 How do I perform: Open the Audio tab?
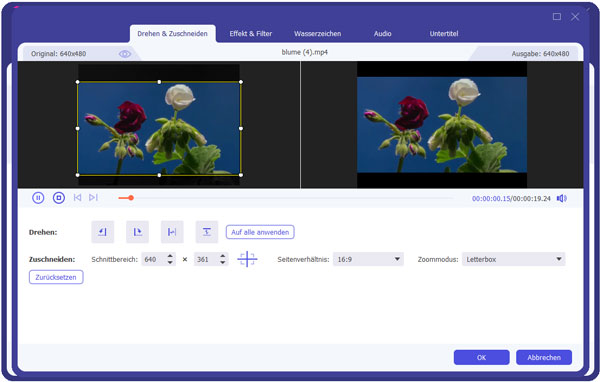(382, 34)
